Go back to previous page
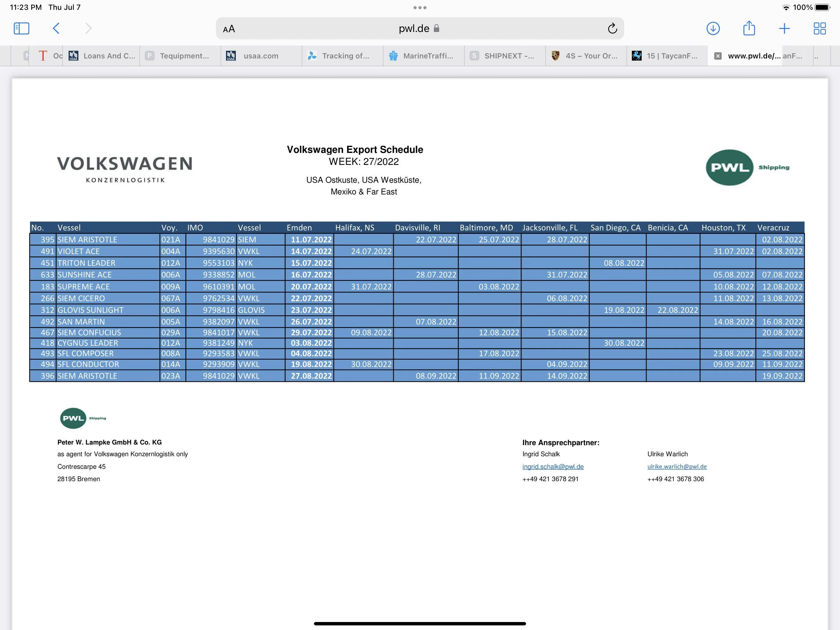This screenshot has height=630, width=840. 56,29
